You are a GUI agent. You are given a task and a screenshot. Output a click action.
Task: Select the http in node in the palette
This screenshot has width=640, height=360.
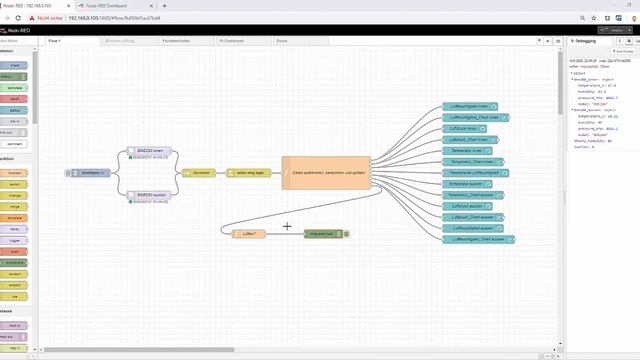[x=14, y=348]
